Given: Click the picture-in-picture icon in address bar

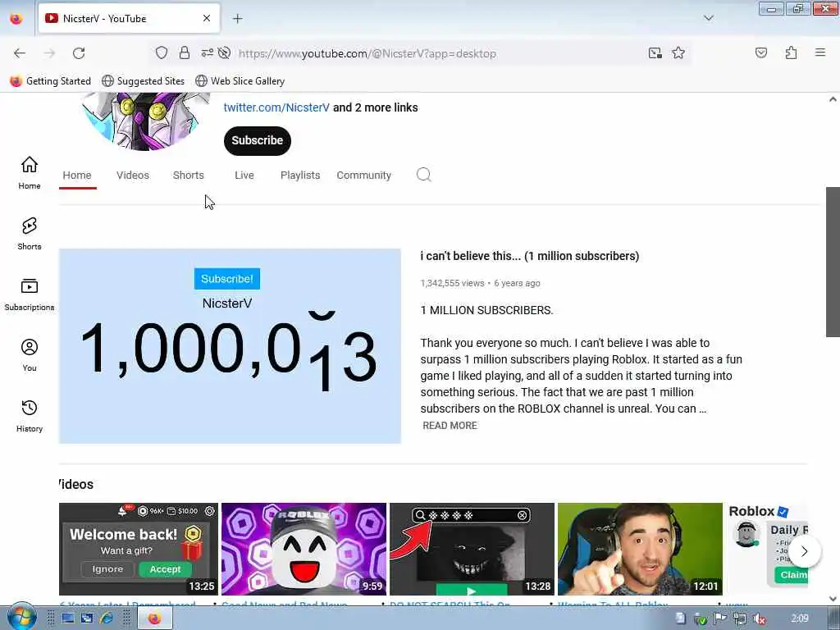Looking at the screenshot, I should 655,52.
